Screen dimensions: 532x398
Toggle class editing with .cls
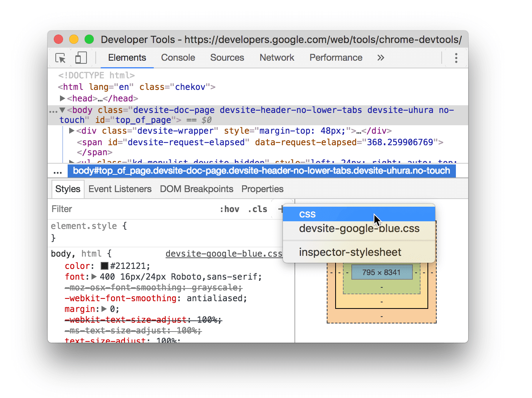click(257, 209)
